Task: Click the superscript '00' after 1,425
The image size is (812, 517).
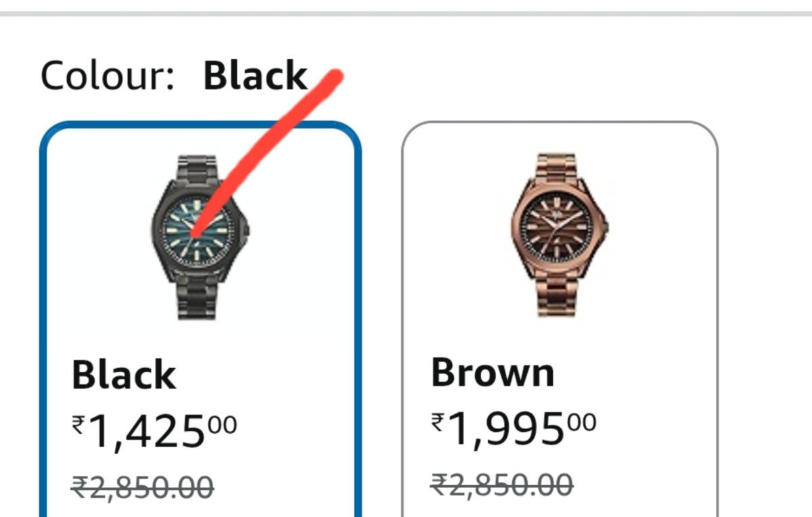Action: coord(223,418)
